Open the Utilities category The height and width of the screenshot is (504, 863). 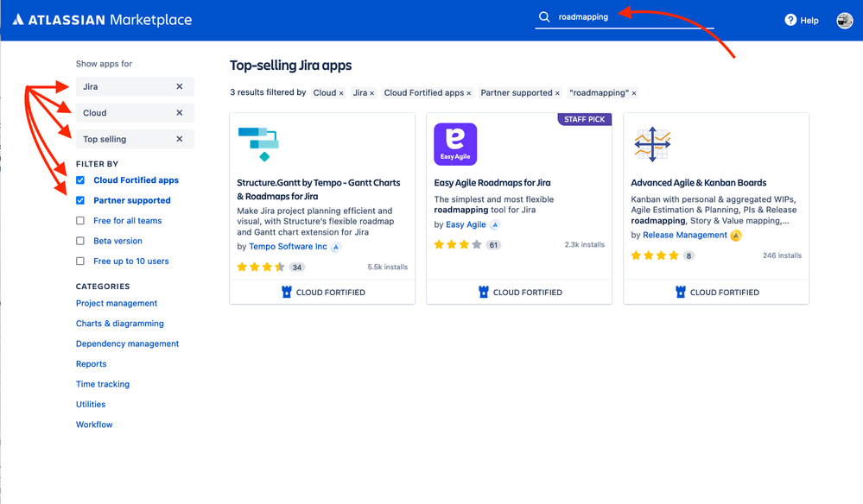click(91, 405)
